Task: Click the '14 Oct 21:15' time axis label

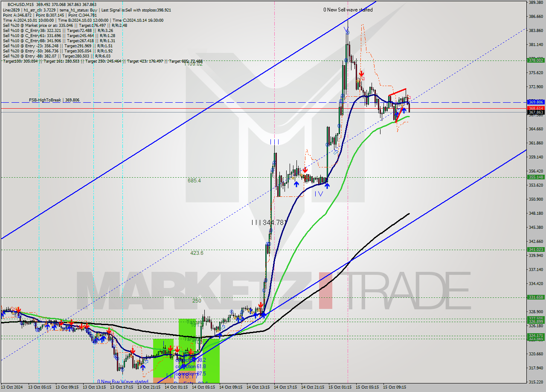Action: point(313,388)
